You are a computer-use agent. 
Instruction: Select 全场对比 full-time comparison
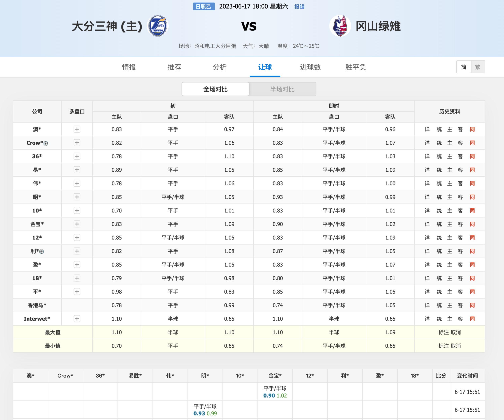coord(215,89)
